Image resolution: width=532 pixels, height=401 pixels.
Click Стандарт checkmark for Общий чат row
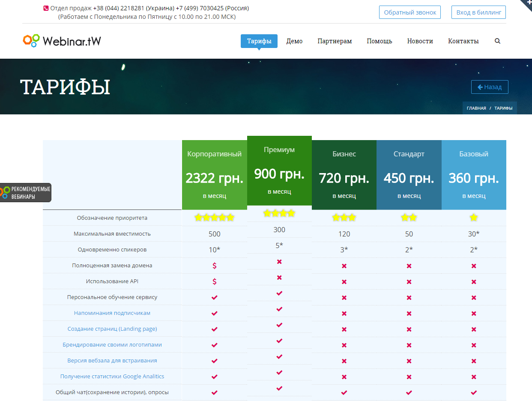[x=409, y=392]
